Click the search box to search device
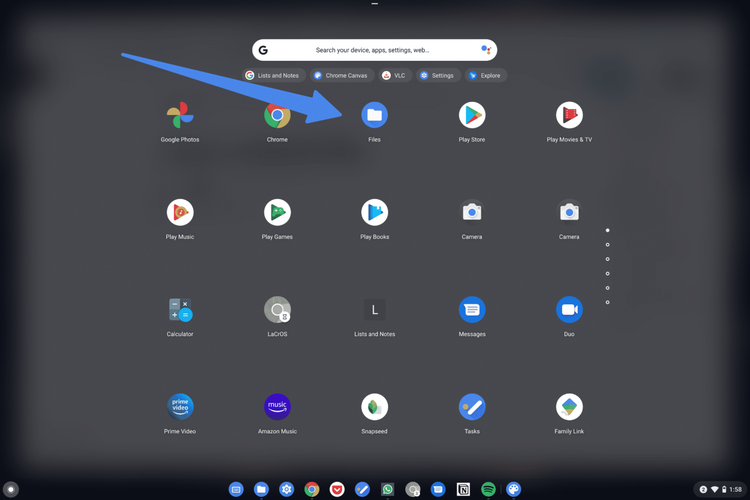This screenshot has height=500, width=750. click(x=375, y=50)
